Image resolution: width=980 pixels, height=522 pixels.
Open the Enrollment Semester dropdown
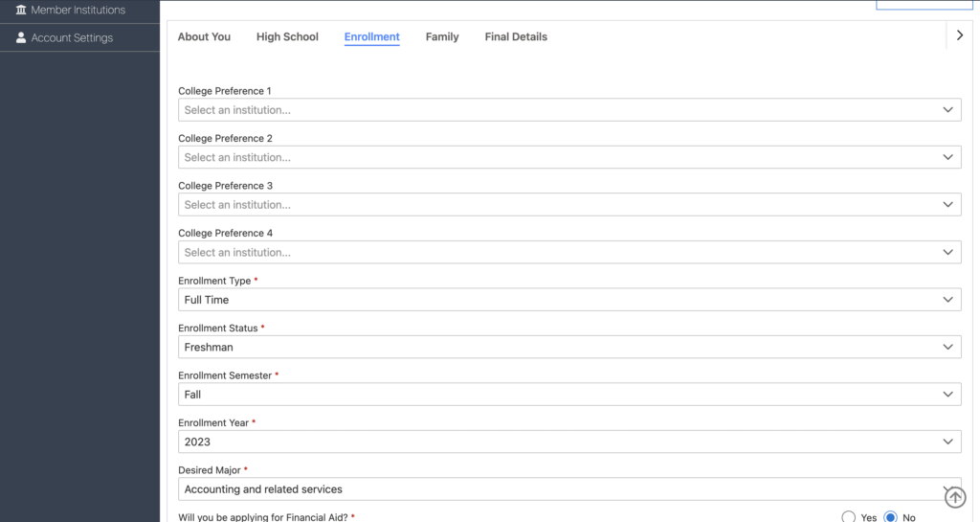(568, 395)
